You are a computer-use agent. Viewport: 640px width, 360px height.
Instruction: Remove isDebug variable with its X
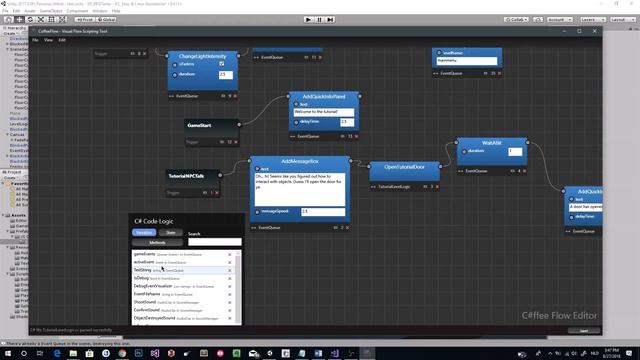click(x=230, y=278)
